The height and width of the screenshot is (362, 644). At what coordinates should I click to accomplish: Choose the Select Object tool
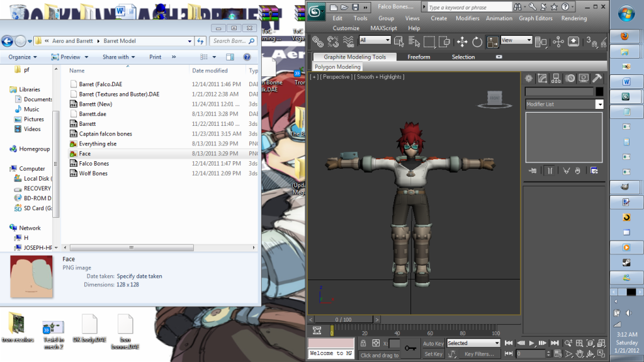click(x=399, y=42)
